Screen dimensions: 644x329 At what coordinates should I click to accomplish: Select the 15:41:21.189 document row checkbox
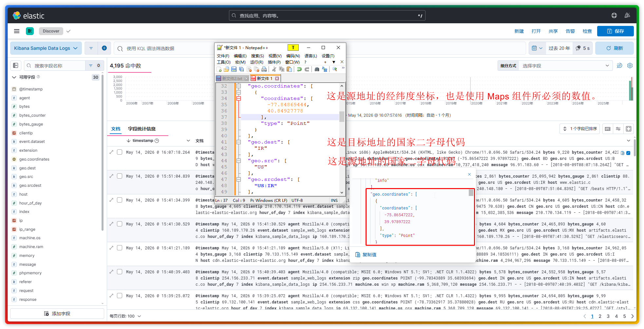[120, 248]
